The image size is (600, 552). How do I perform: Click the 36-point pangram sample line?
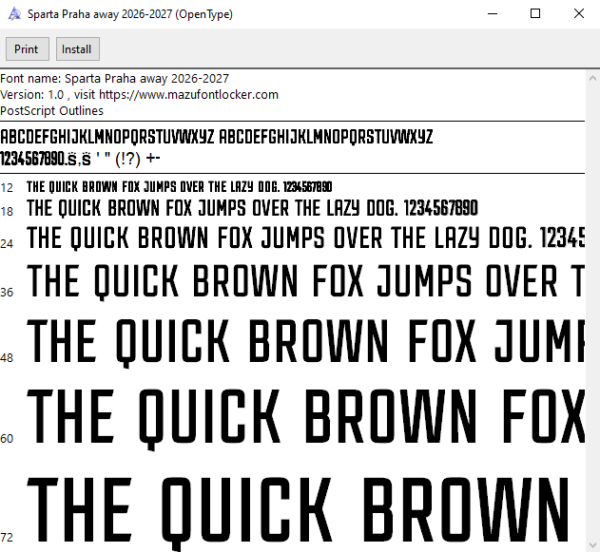pos(306,282)
